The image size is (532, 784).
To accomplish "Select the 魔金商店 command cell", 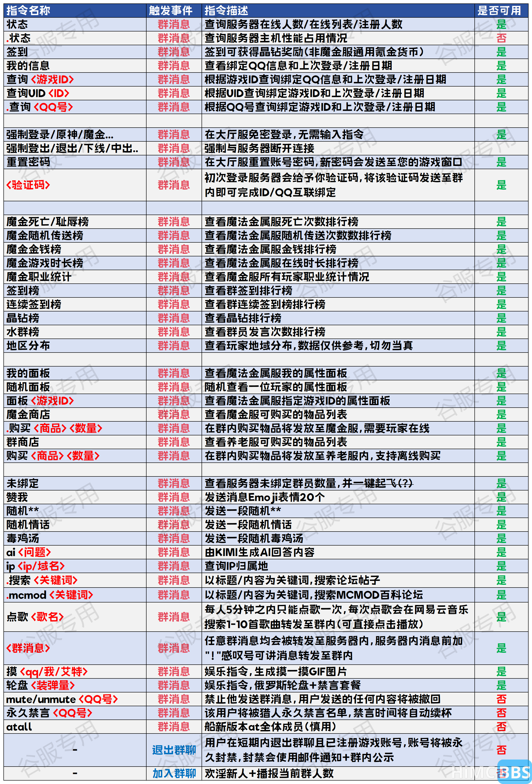I will 75,414.
